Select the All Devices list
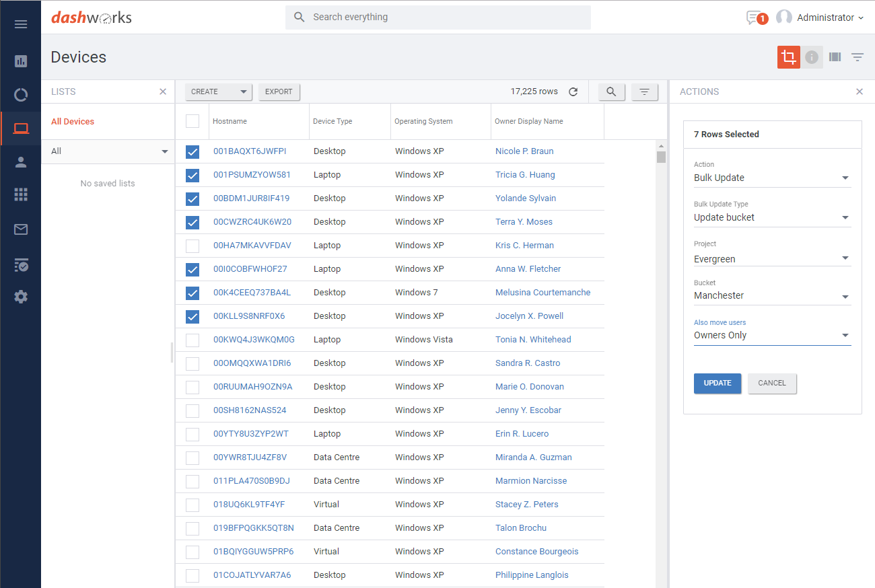The image size is (875, 588). coord(73,122)
